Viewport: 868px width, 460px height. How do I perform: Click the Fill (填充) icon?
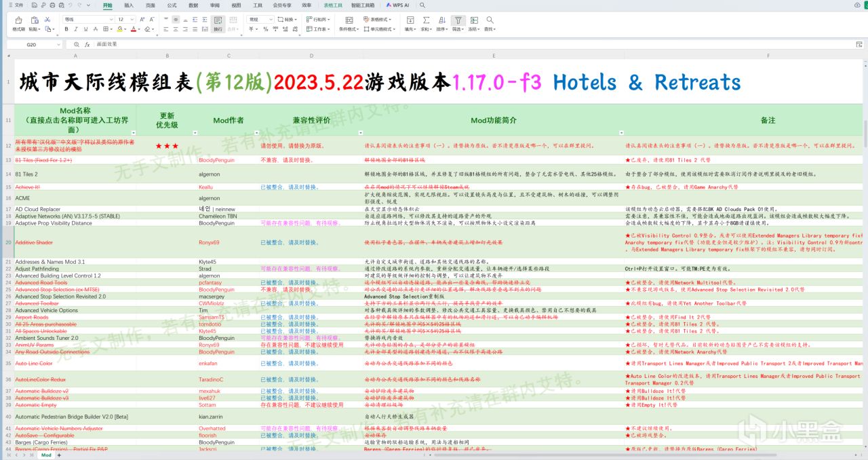pos(410,20)
